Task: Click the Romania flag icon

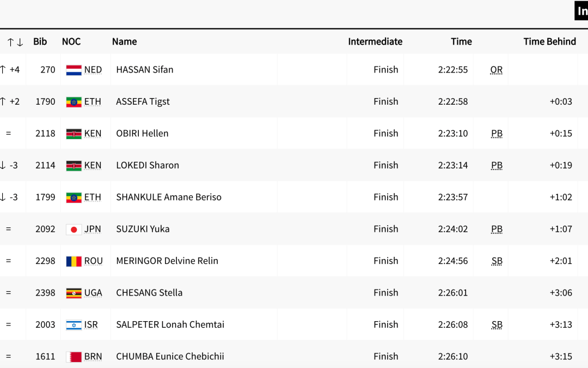Action: pos(73,261)
